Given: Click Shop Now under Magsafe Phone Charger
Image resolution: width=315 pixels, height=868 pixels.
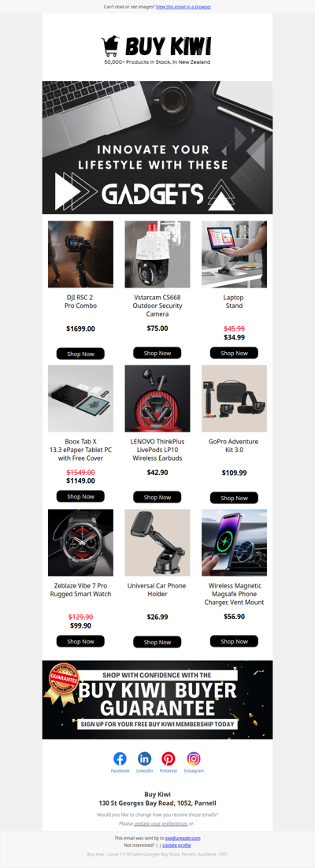Looking at the screenshot, I should point(234,641).
